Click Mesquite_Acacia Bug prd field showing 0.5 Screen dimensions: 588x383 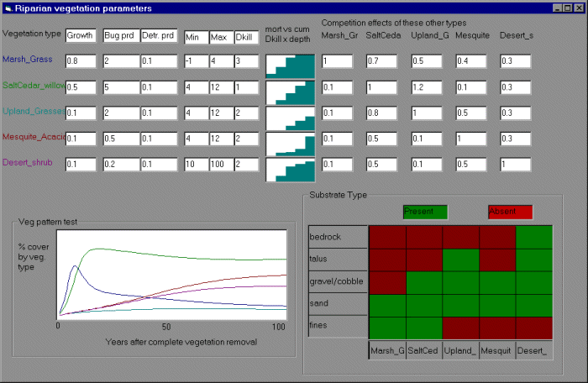[118, 139]
